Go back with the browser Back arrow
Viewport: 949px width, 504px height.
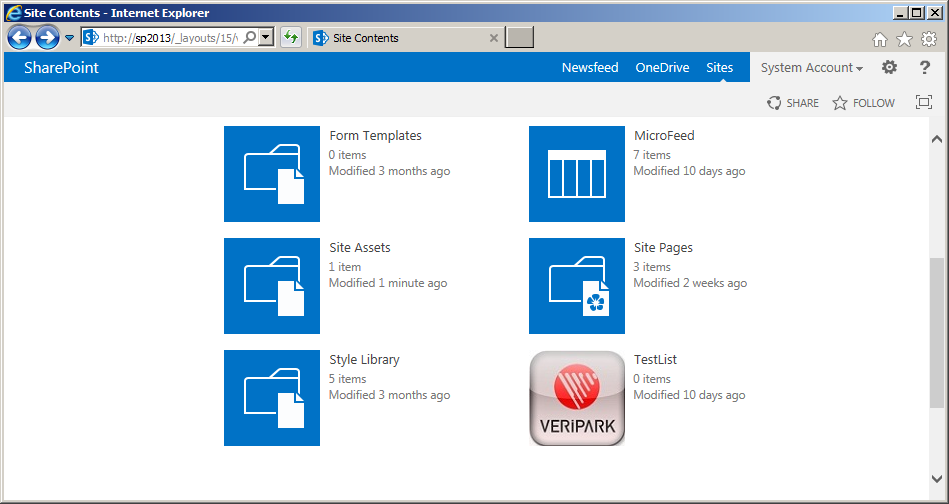[x=19, y=38]
